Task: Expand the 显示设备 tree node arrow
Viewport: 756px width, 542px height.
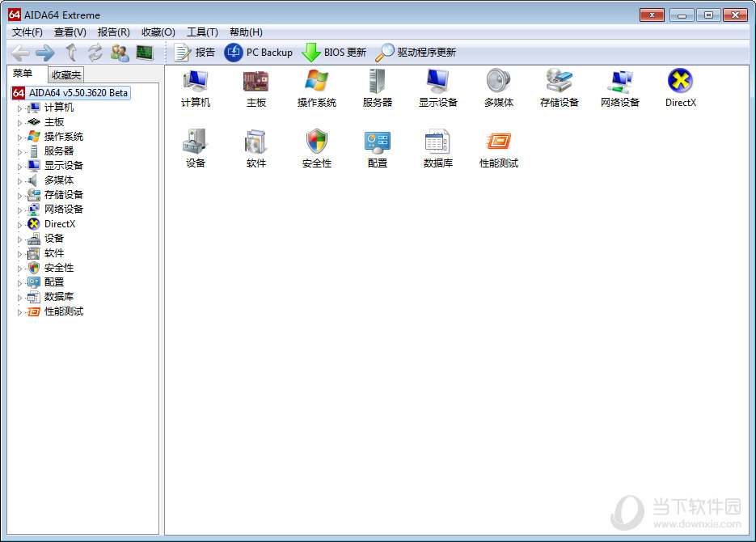Action: click(20, 167)
